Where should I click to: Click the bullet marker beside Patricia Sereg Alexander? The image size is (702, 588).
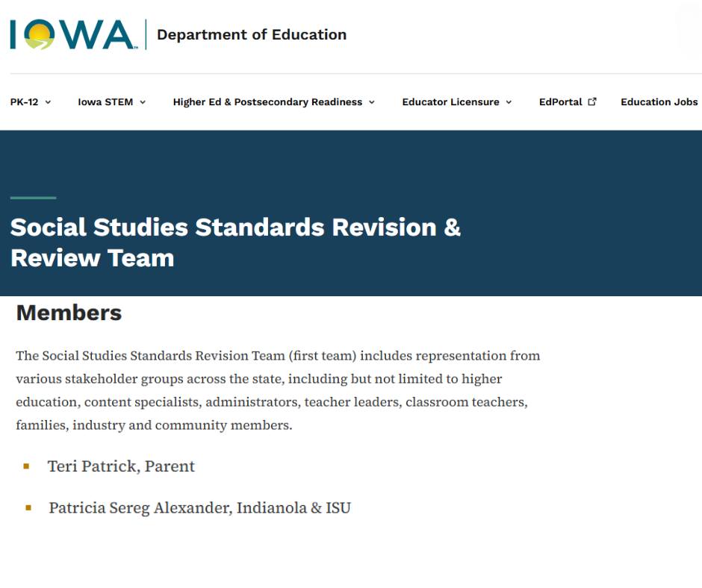point(28,508)
